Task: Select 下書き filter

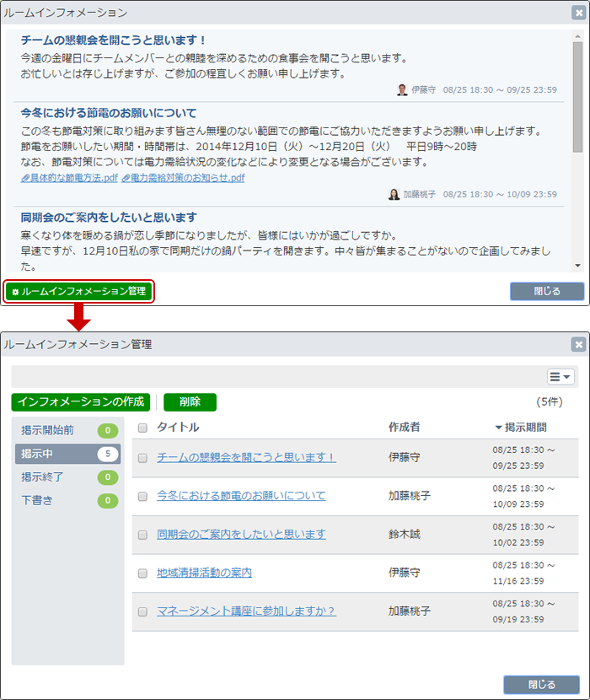Action: point(67,500)
